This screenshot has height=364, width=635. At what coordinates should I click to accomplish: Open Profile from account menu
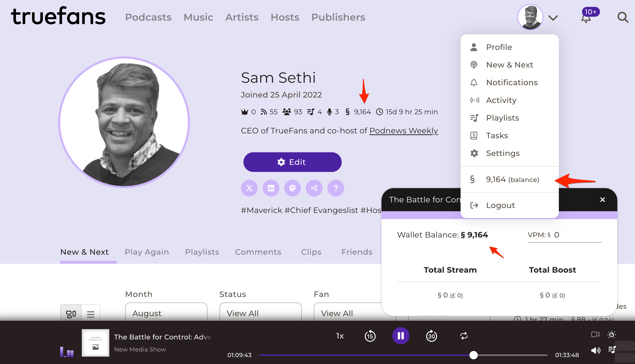(509, 47)
